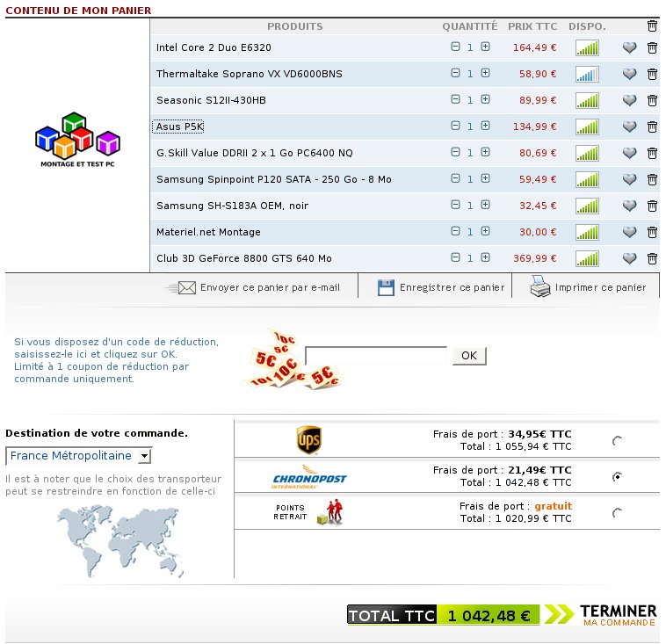
Task: Add Intel Core 2 Duo to favorites heart
Action: coord(629,47)
